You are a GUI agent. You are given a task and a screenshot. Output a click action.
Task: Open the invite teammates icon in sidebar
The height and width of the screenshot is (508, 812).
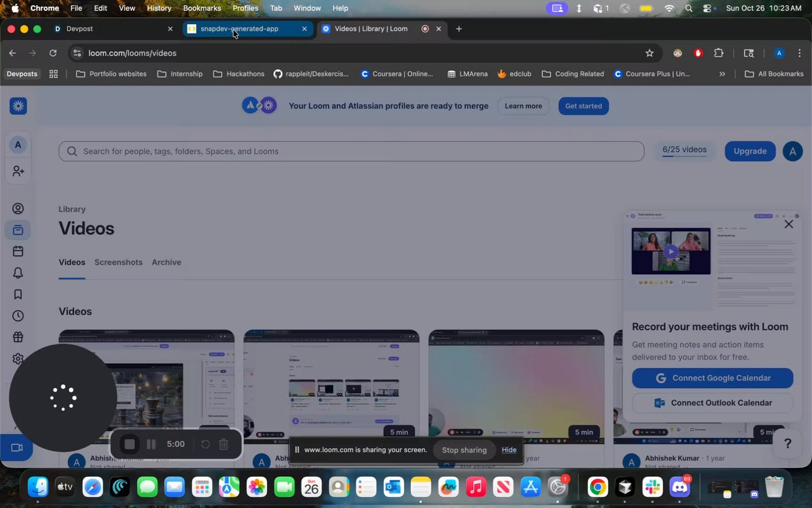pos(18,171)
